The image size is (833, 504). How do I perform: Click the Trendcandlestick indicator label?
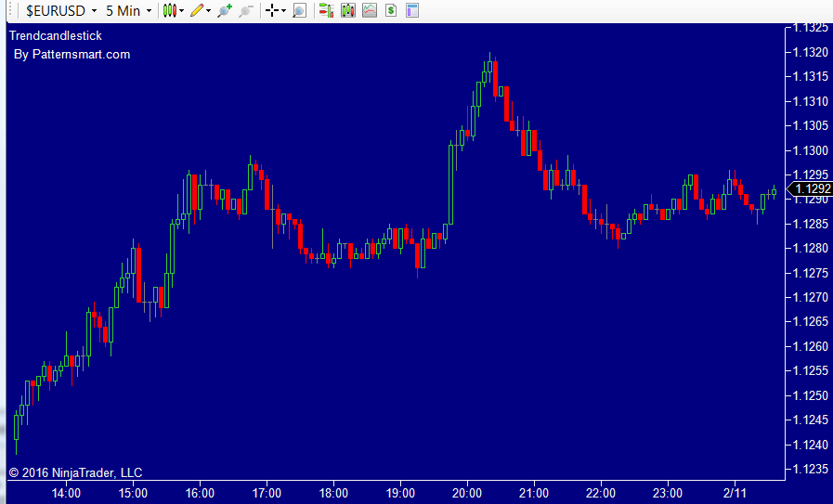[56, 36]
